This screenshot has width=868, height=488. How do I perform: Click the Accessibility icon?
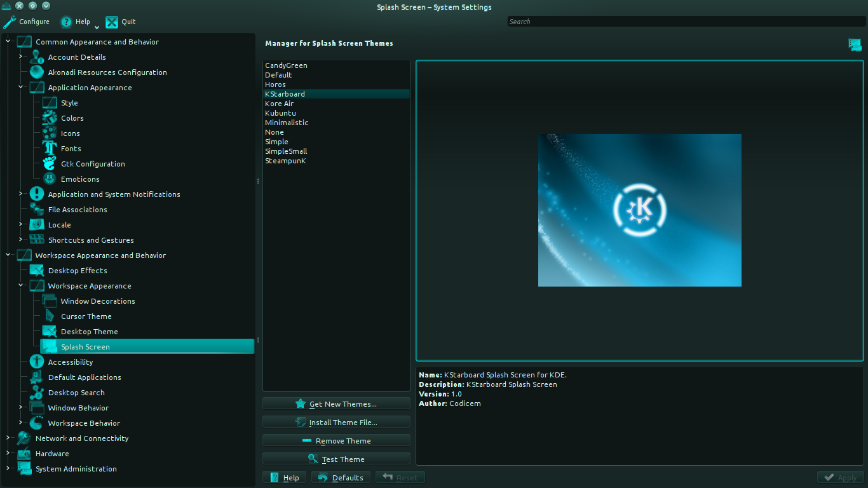tap(37, 362)
